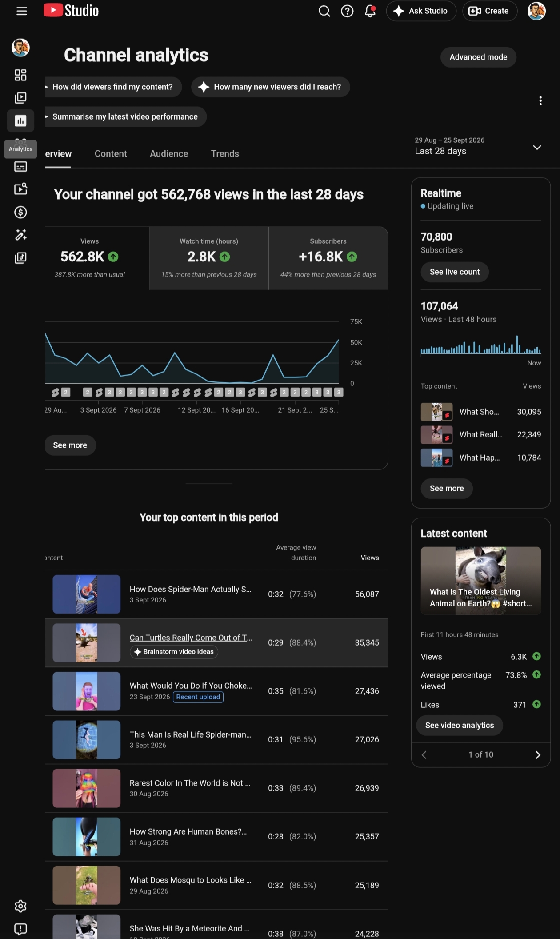560x939 pixels.
Task: Click the search magnifier icon
Action: [324, 11]
